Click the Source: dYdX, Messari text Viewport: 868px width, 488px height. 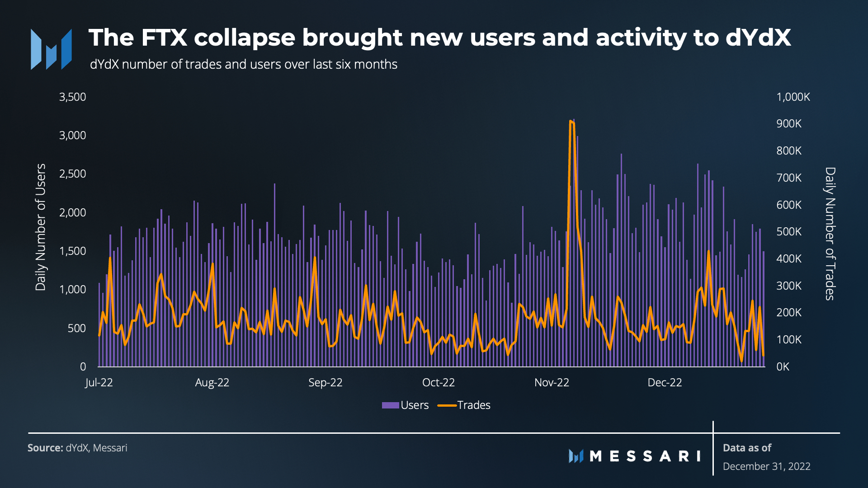point(77,448)
